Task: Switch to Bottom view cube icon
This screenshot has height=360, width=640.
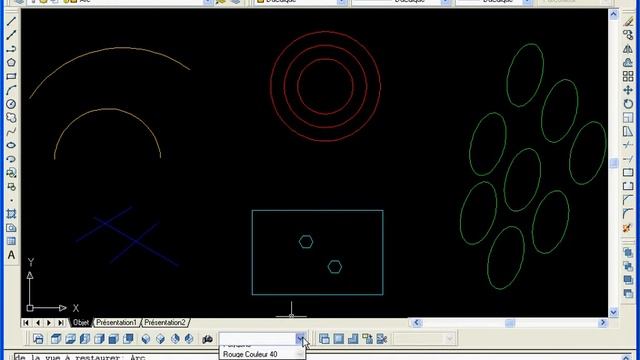Action: coord(70,339)
